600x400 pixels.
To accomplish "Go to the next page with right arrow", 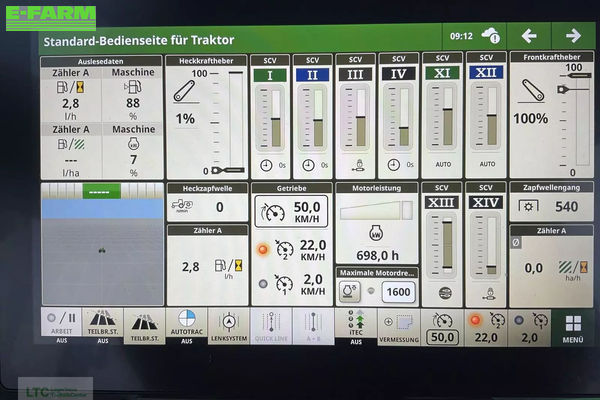I will pos(573,36).
